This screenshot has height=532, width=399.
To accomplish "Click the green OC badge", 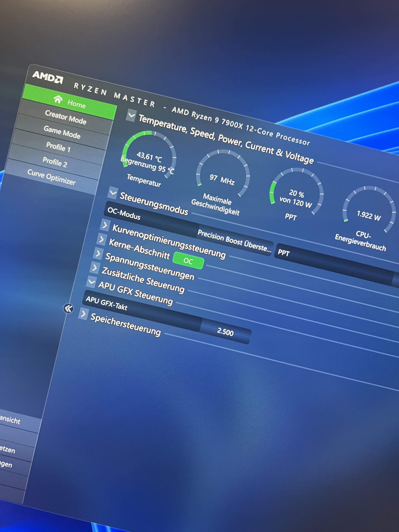I will 188,261.
